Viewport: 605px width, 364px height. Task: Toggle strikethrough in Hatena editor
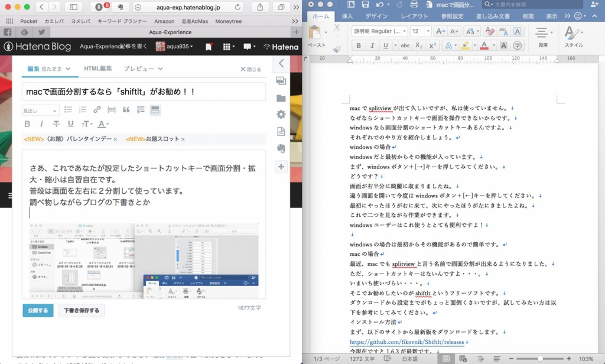(56, 124)
